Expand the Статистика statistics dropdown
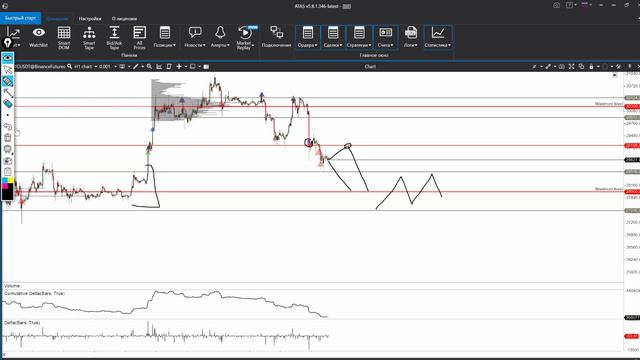The image size is (640, 360). 438,38
